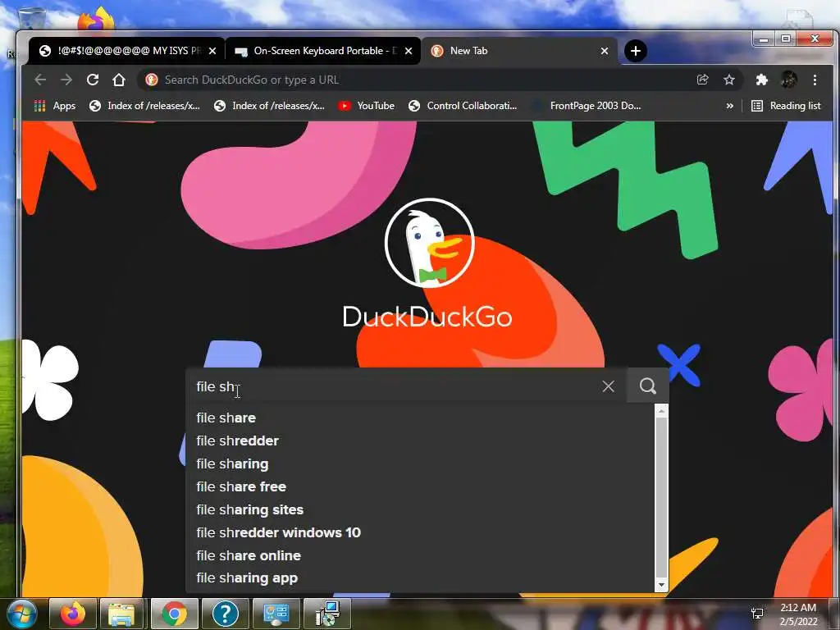The image size is (840, 630).
Task: Open the Windows Start orb
Action: 22,614
